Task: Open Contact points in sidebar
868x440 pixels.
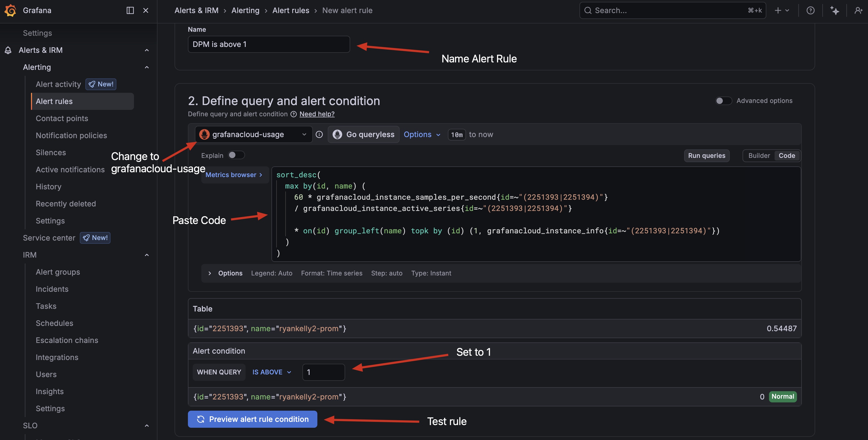Action: (x=62, y=118)
